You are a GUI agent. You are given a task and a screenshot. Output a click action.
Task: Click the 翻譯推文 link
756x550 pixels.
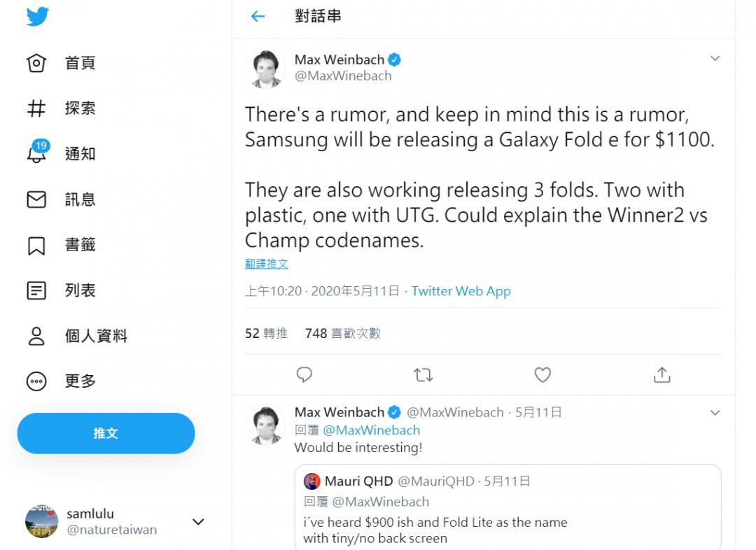(x=266, y=264)
